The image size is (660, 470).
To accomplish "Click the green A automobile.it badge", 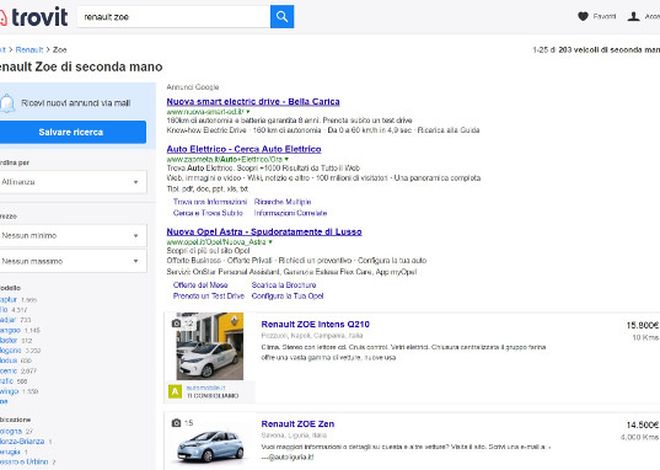I will click(175, 391).
